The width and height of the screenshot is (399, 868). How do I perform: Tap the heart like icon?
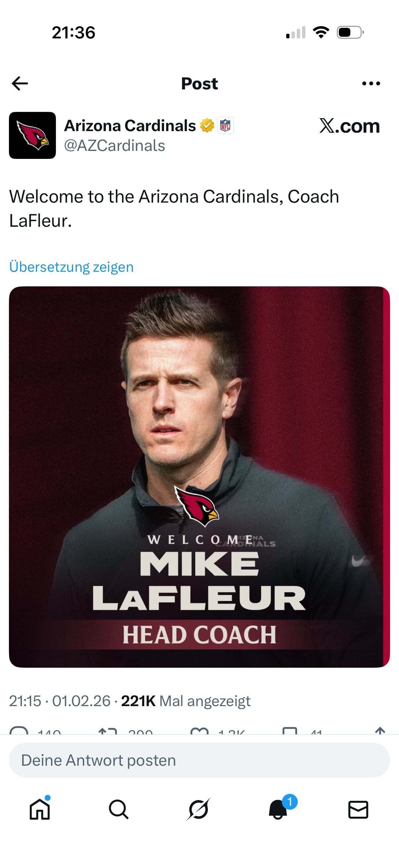click(x=199, y=731)
